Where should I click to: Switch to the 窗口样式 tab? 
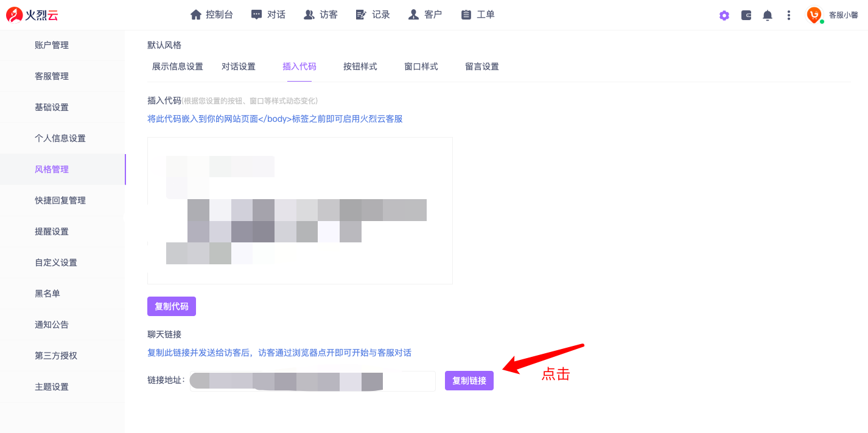click(x=421, y=67)
